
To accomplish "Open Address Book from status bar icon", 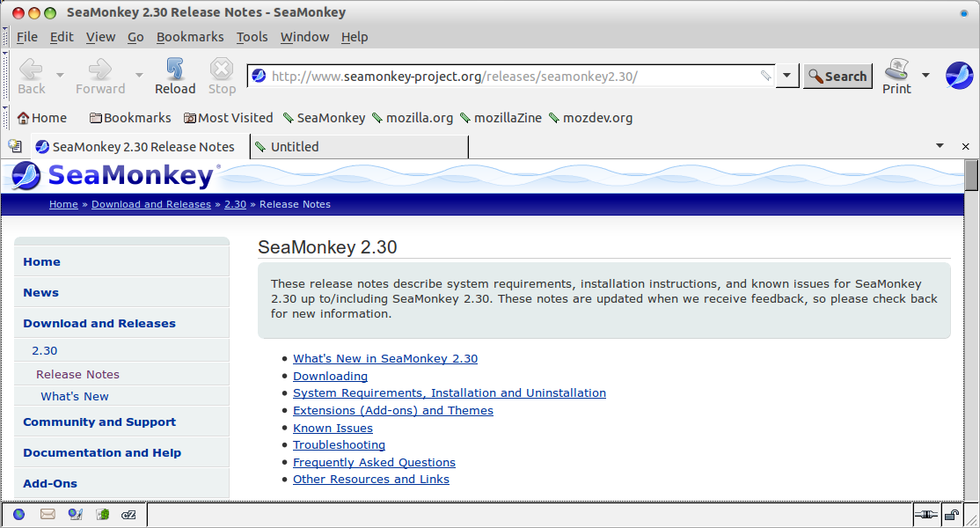I will tap(103, 514).
